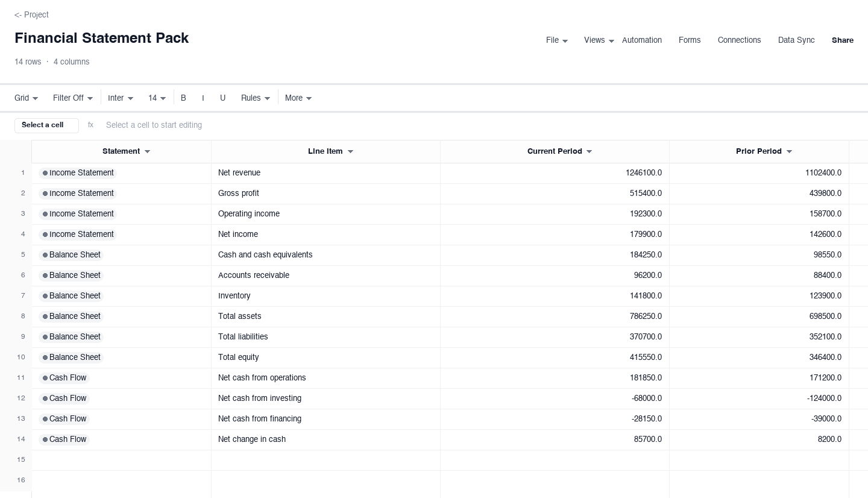Click the cell reference box
The width and height of the screenshot is (868, 498).
coord(46,125)
